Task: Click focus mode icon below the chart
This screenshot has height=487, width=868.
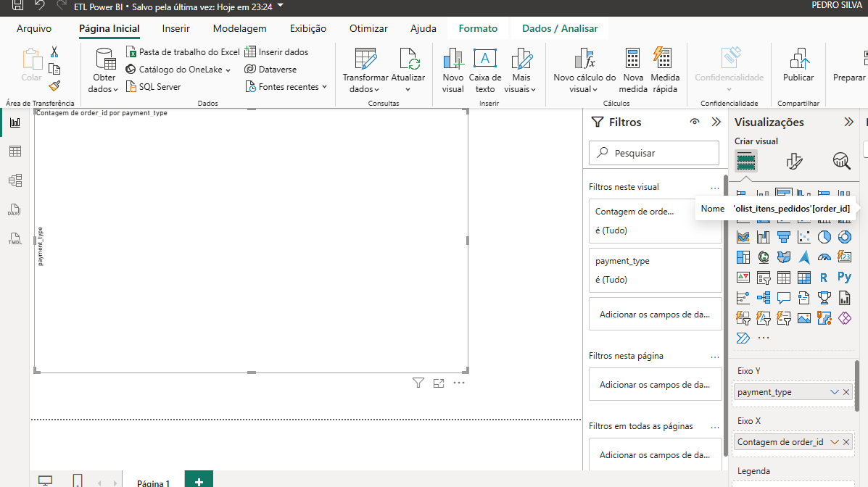Action: pyautogui.click(x=439, y=383)
